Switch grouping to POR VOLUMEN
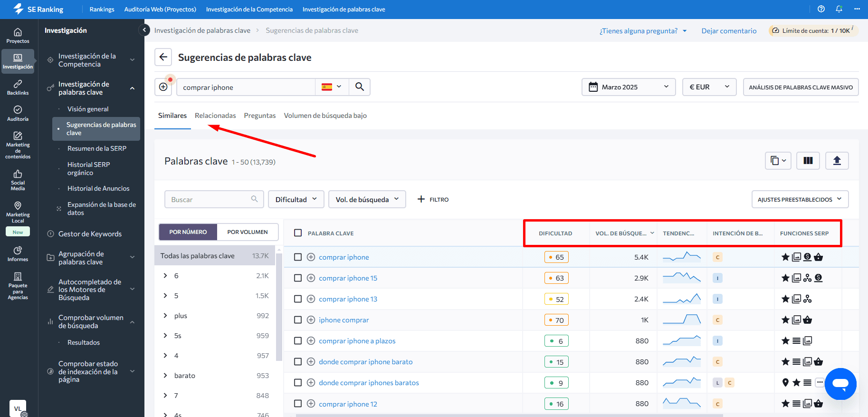The width and height of the screenshot is (868, 417). 248,232
